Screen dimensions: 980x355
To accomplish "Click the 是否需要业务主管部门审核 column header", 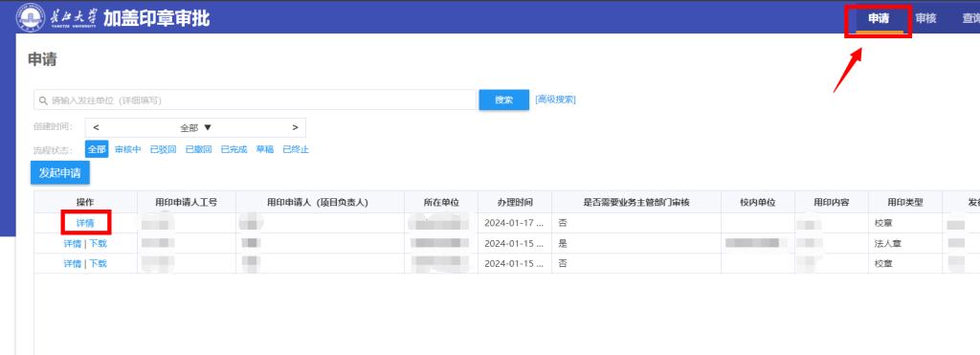I will [636, 202].
